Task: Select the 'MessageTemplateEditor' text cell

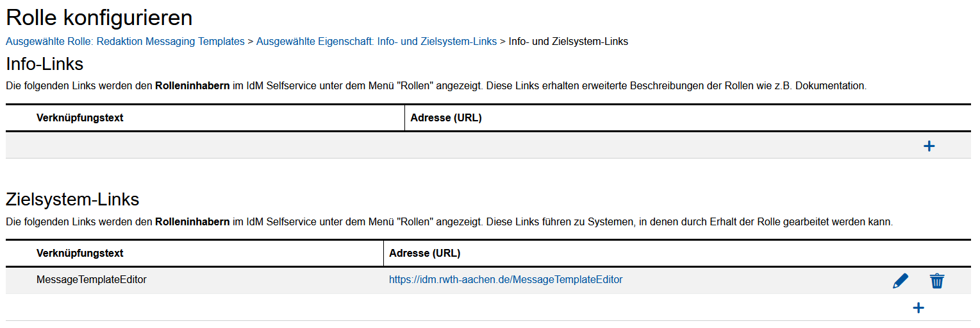Action: [x=92, y=280]
